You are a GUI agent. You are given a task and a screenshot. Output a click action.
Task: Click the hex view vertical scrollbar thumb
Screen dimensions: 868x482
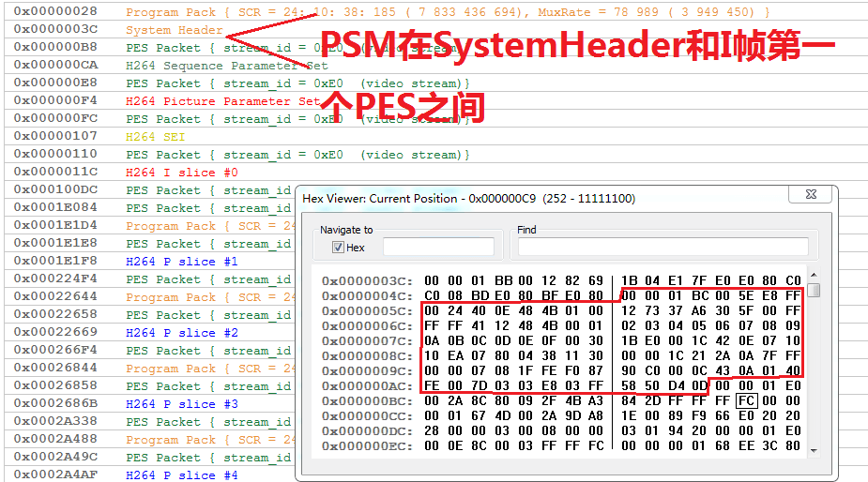click(814, 290)
